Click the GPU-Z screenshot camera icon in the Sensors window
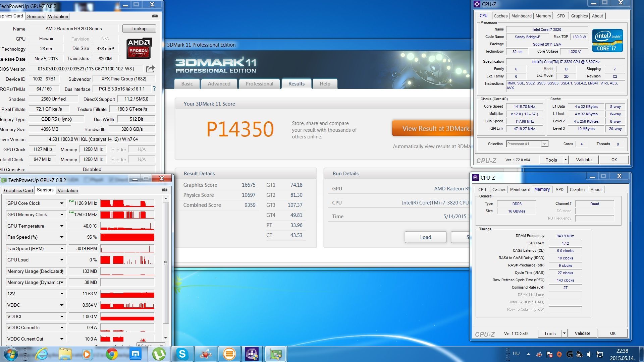 point(164,190)
